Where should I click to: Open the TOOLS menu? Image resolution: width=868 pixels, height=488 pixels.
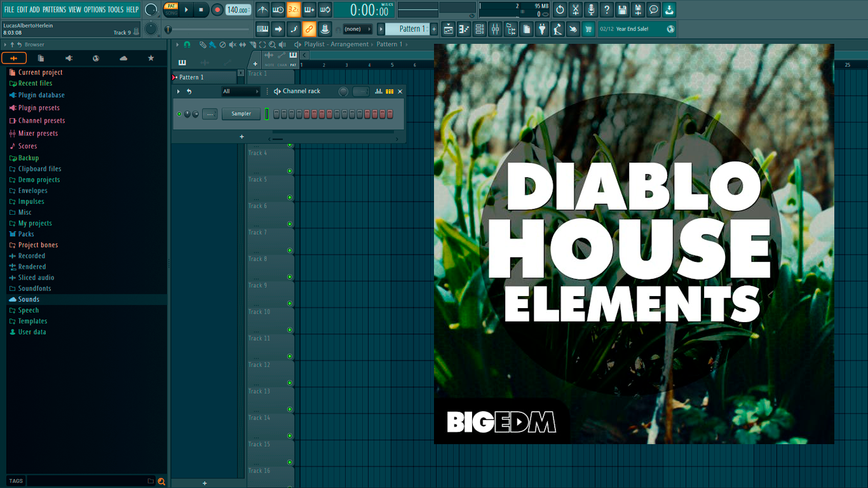(116, 10)
